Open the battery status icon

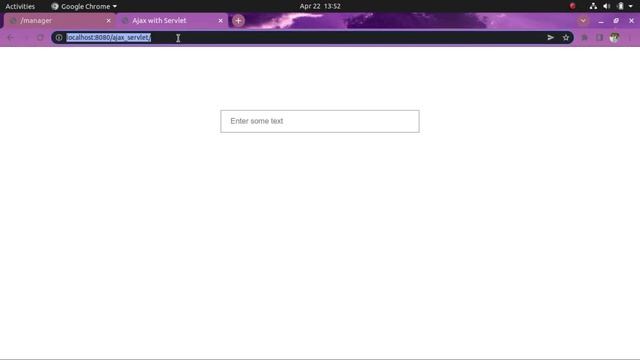(620, 6)
